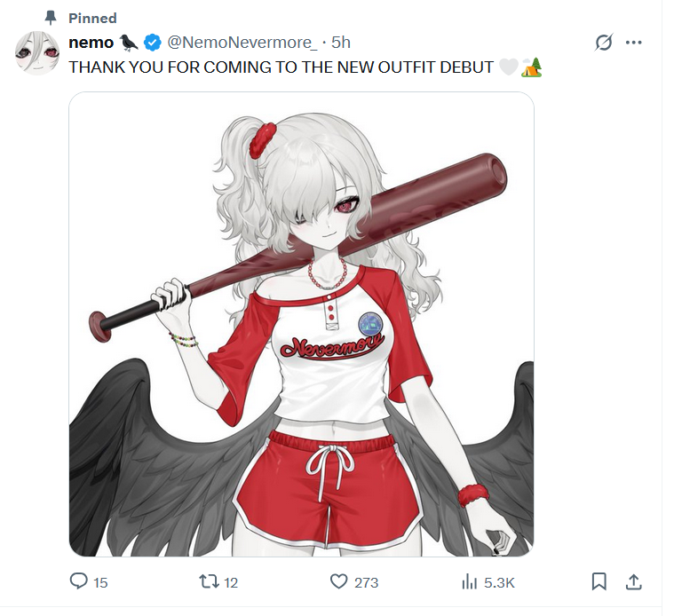Repost this tweet via retweet icon
This screenshot has height=616, width=674.
[x=209, y=581]
